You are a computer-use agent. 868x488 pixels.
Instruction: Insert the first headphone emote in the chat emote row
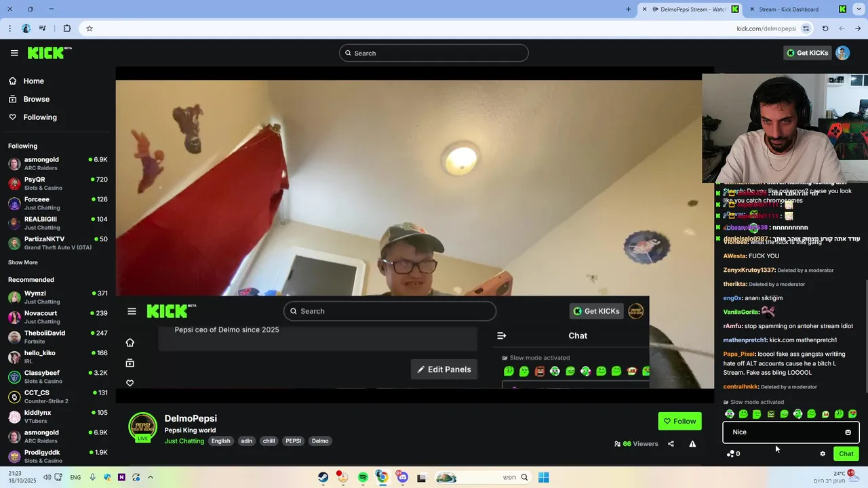pyautogui.click(x=730, y=414)
